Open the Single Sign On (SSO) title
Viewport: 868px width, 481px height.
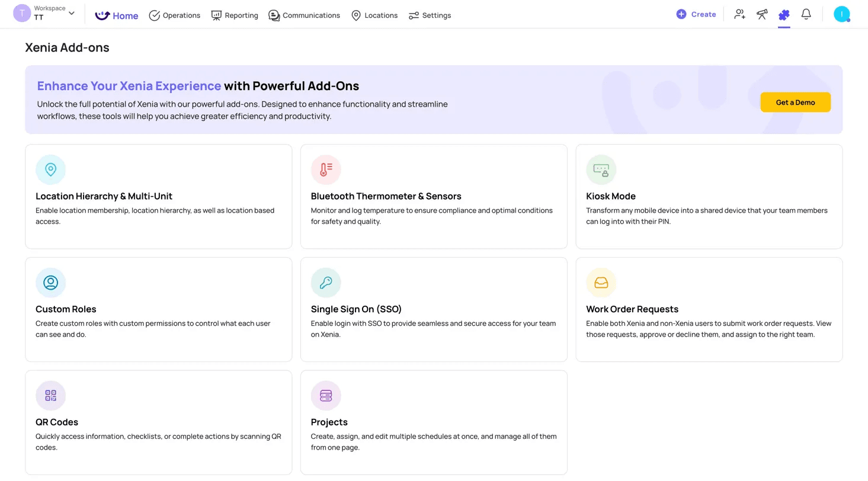[x=357, y=309]
